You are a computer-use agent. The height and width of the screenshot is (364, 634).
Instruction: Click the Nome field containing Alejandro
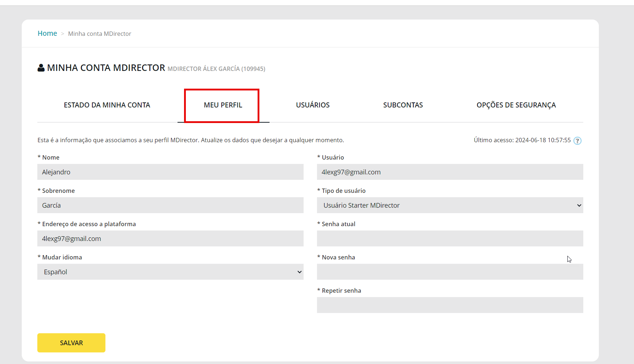click(170, 172)
